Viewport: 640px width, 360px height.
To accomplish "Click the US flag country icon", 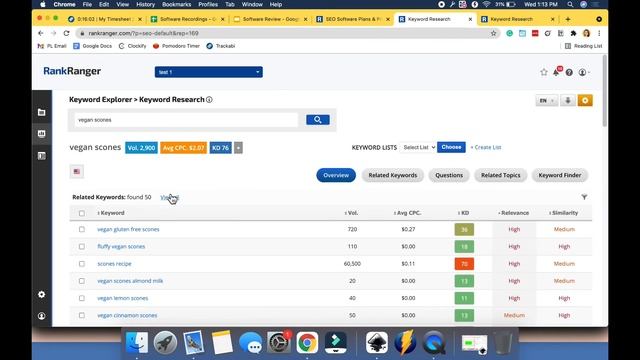I will 77,171.
